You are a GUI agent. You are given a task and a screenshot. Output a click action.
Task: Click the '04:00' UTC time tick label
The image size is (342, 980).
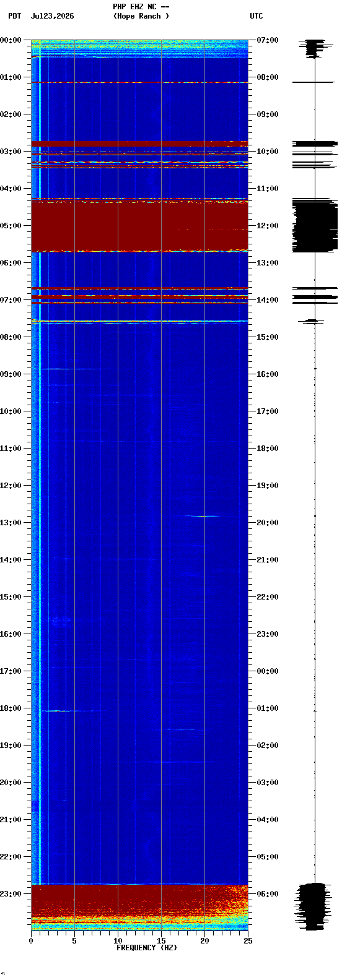click(x=267, y=820)
